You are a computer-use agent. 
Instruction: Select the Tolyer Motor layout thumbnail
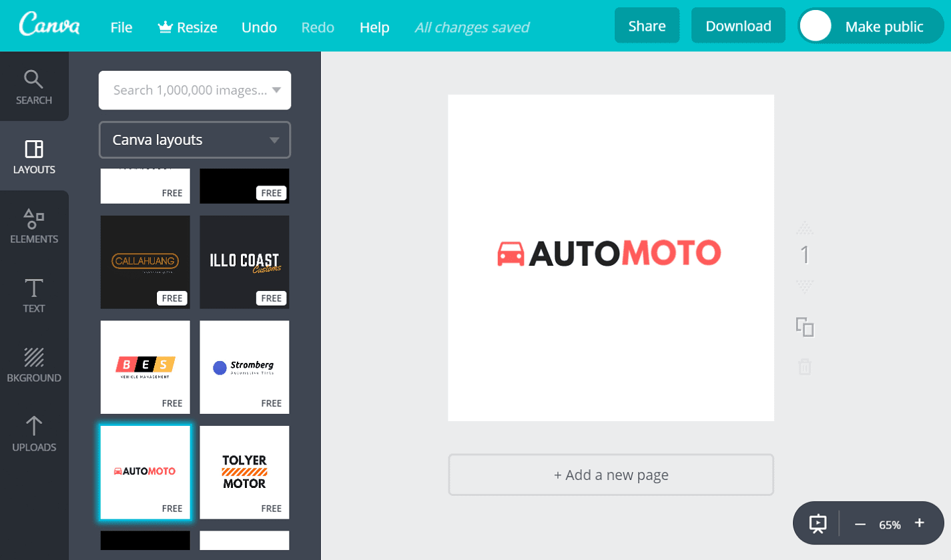click(x=244, y=472)
